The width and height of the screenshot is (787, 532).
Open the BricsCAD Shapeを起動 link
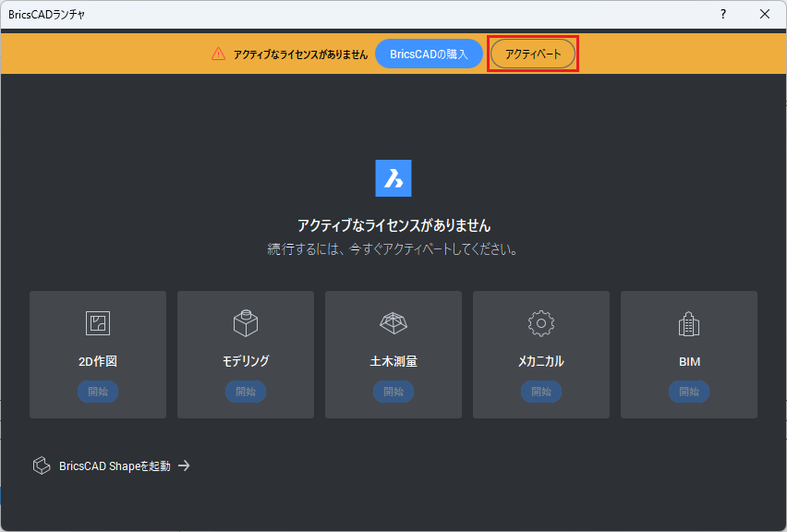coord(115,465)
